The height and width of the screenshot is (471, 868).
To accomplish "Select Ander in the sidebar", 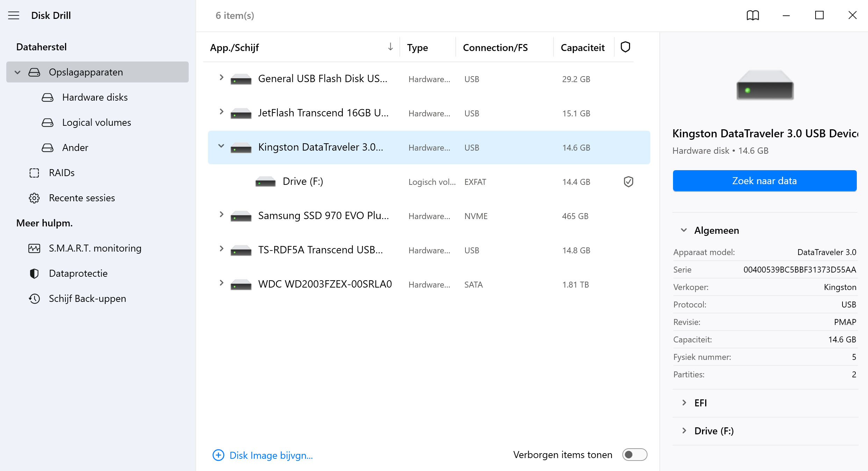I will coord(75,148).
